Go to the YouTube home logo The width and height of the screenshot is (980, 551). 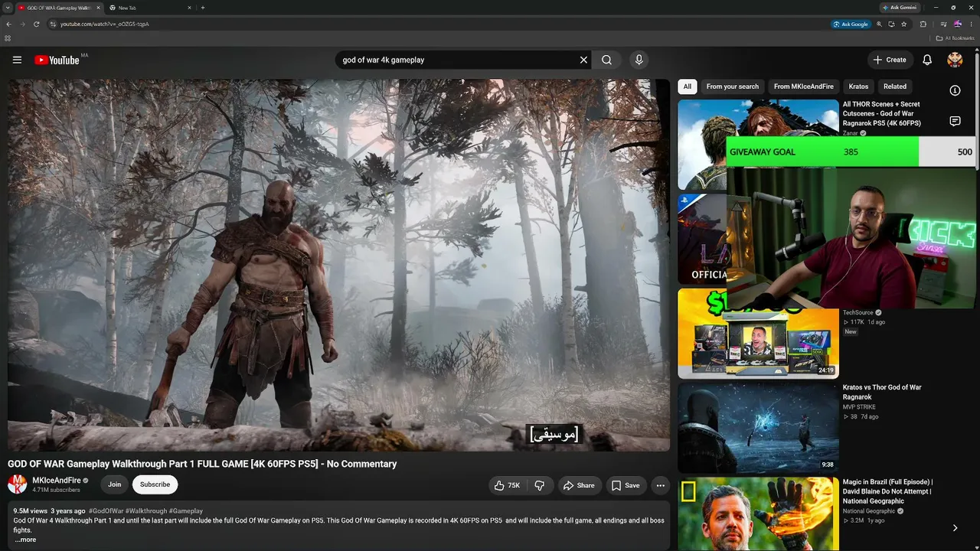pyautogui.click(x=57, y=60)
